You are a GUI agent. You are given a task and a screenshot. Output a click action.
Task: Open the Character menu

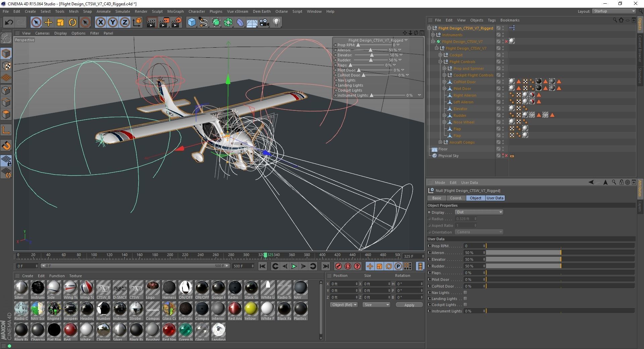[197, 11]
